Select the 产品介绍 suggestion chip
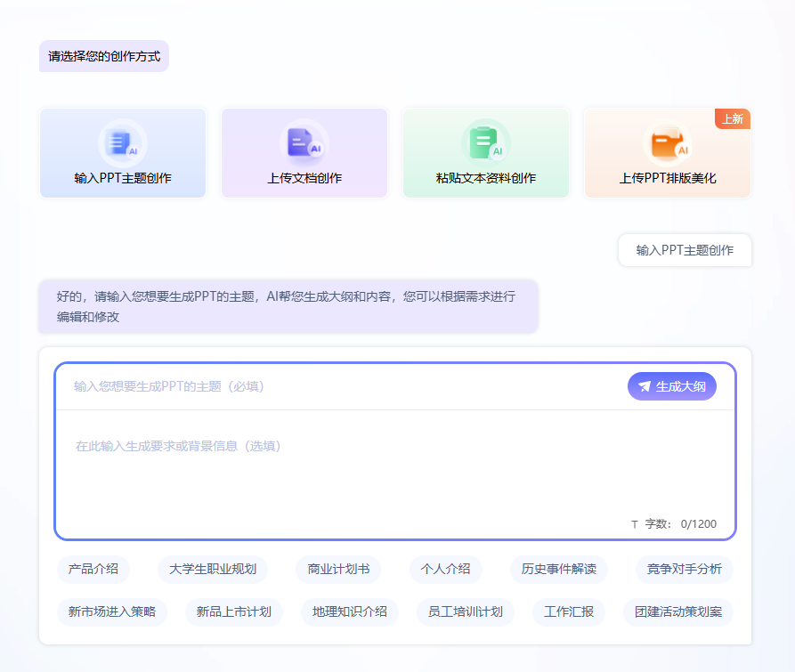This screenshot has height=672, width=795. 93,569
